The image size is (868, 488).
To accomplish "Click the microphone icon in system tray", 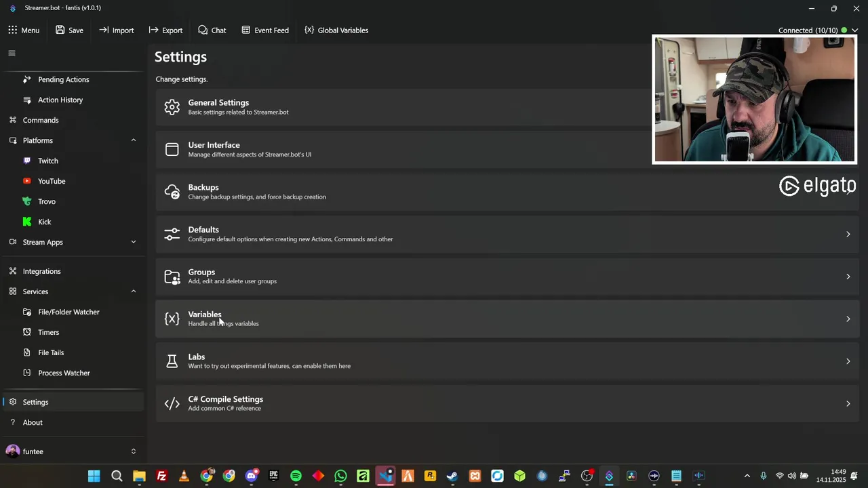I will (764, 476).
